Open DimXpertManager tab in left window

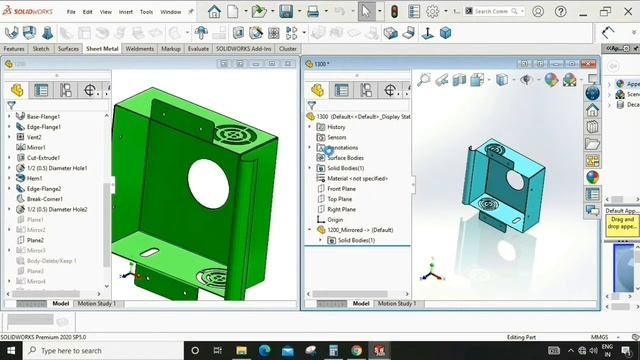click(90, 90)
